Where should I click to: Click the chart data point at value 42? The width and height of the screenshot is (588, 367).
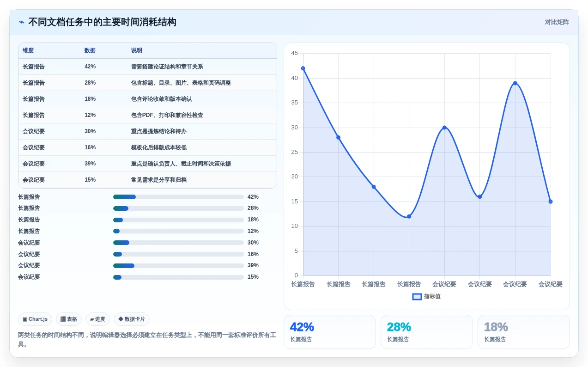303,68
